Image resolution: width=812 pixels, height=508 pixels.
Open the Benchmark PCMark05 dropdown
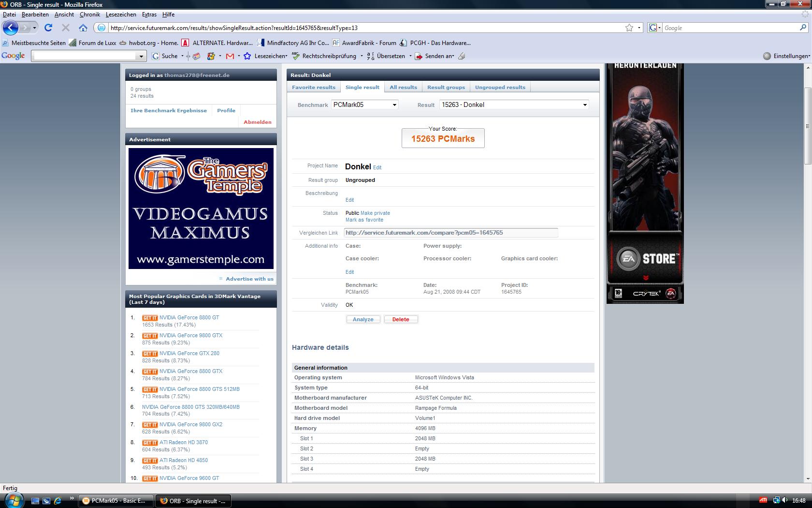(365, 105)
